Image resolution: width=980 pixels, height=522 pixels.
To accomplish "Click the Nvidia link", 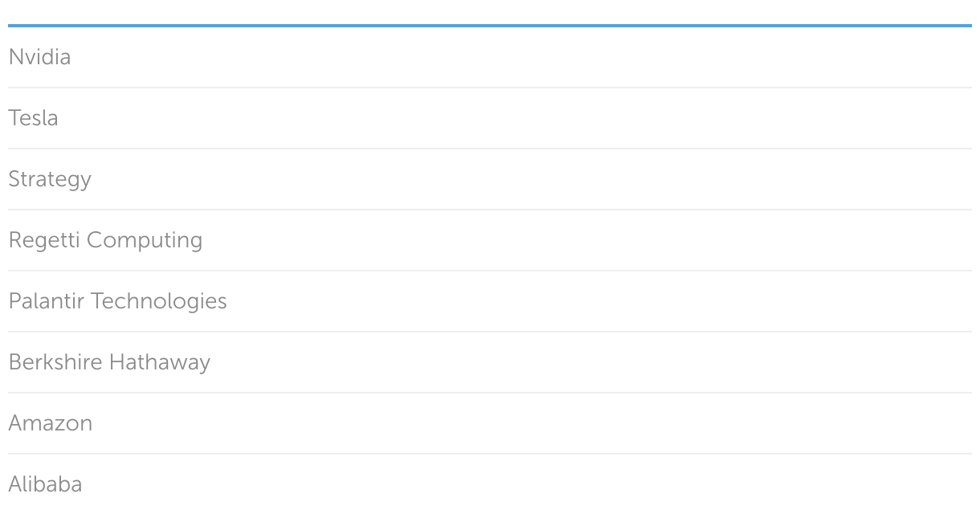I will (39, 57).
